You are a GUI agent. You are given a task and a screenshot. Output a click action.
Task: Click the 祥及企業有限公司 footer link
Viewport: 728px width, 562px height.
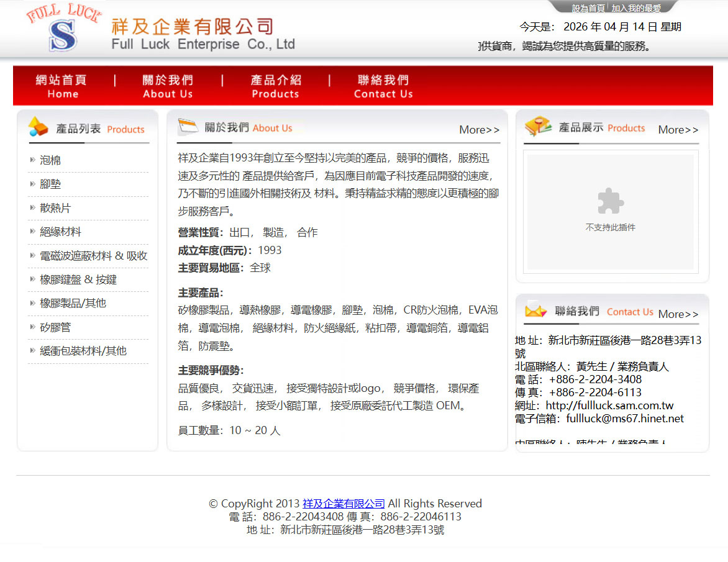click(x=344, y=504)
